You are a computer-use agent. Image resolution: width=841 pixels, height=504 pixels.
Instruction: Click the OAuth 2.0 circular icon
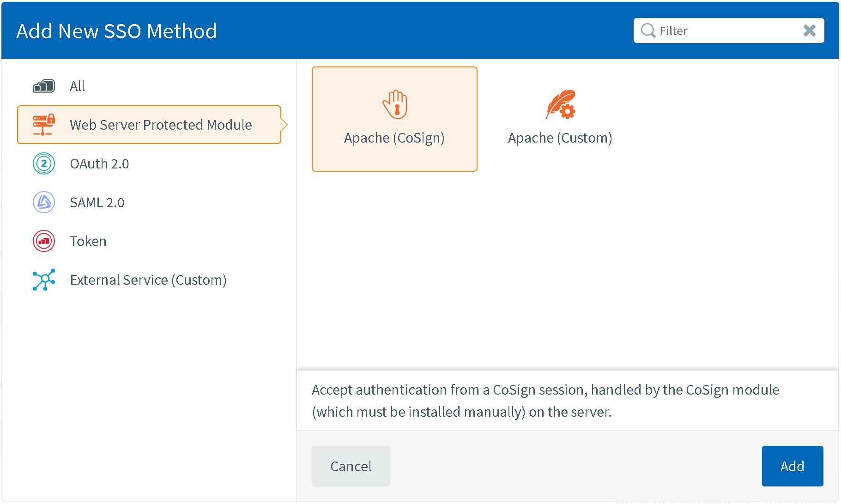tap(44, 163)
